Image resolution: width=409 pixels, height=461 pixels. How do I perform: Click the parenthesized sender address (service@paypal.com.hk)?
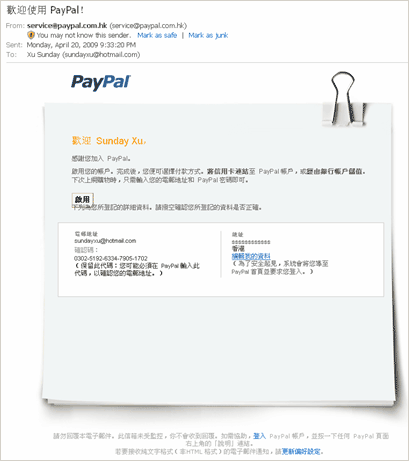[x=148, y=26]
